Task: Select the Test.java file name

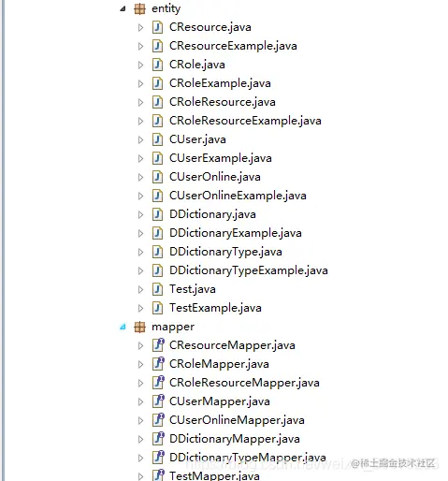Action: (x=193, y=289)
